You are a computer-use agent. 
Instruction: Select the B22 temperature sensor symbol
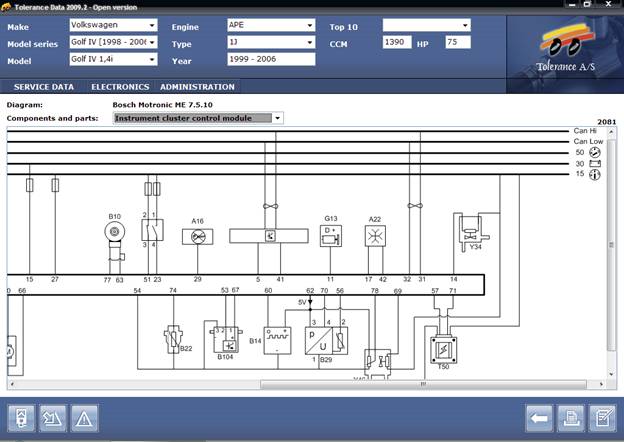point(173,339)
